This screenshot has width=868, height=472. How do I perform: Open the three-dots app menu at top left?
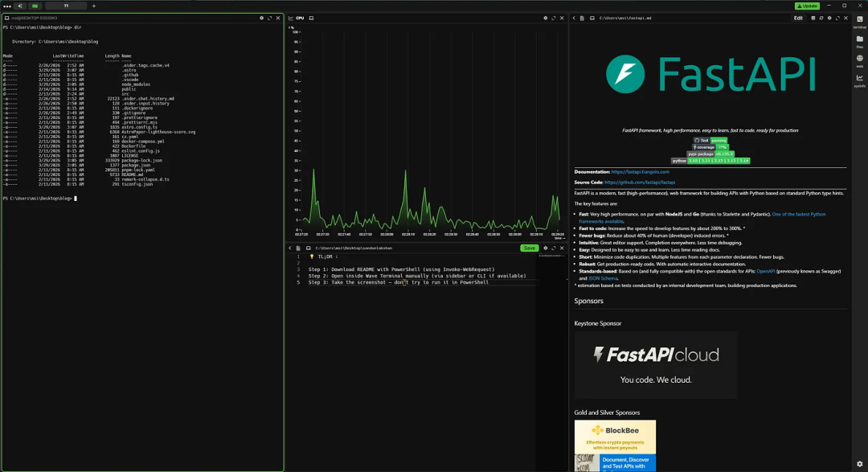[x=7, y=6]
